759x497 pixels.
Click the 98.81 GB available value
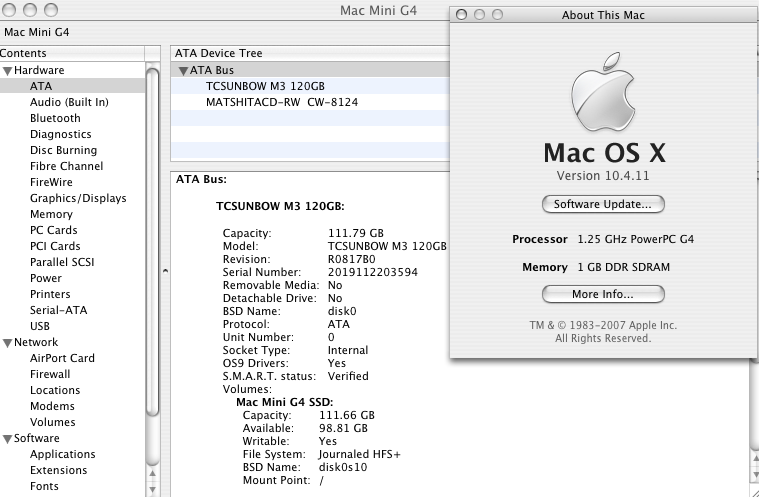(x=343, y=428)
